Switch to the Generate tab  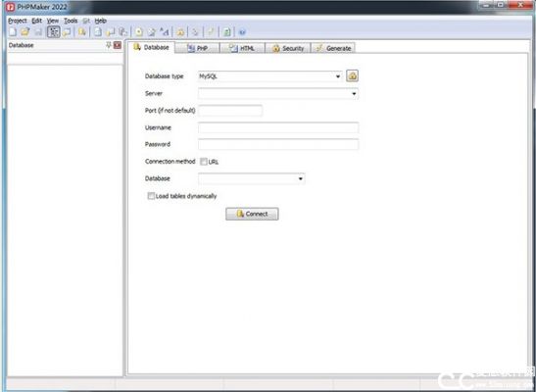click(x=333, y=48)
